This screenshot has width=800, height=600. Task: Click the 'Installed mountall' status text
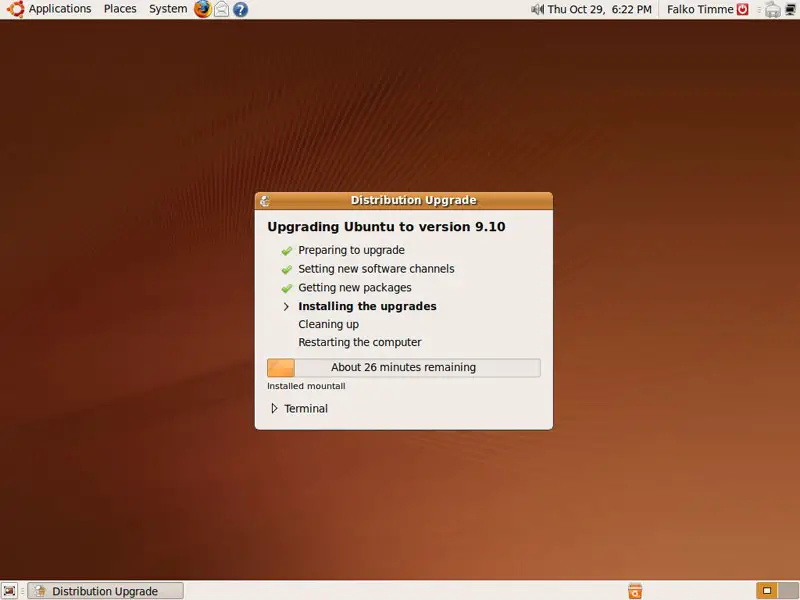306,386
